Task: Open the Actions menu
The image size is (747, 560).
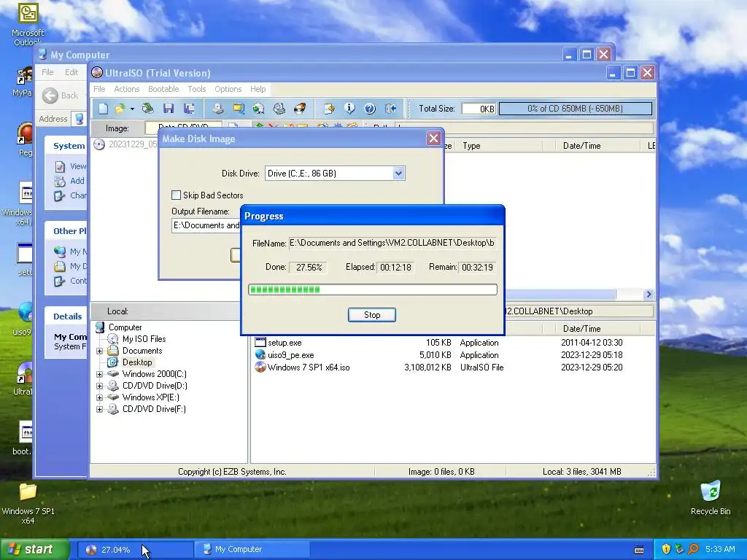Action: 127,89
